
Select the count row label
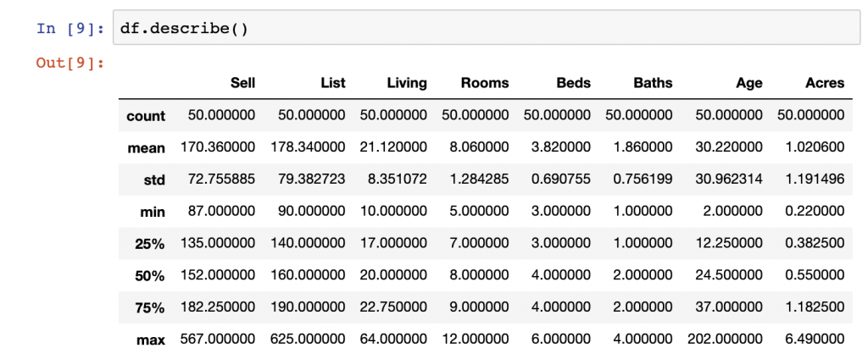pos(146,116)
